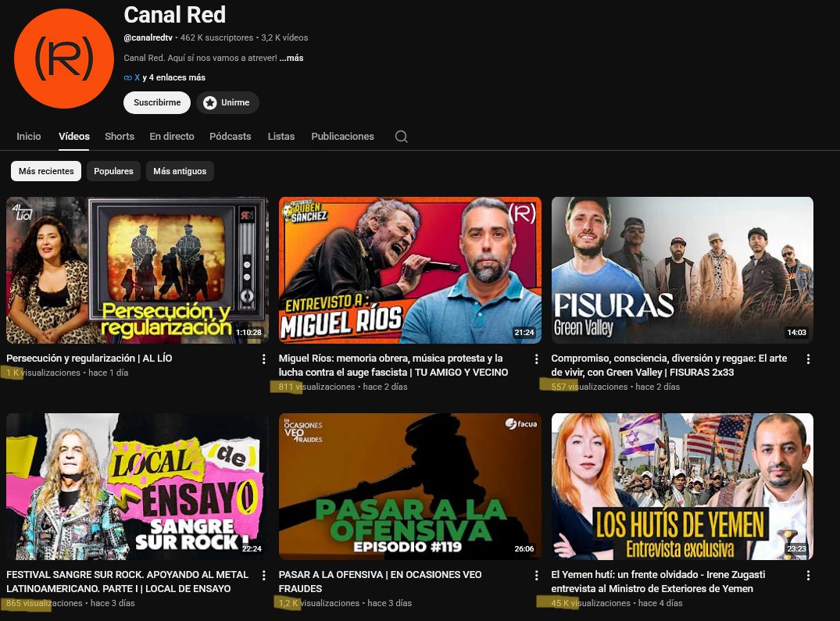Click 45 K visualizaciones hace 4 días text
This screenshot has width=840, height=621.
coord(617,603)
